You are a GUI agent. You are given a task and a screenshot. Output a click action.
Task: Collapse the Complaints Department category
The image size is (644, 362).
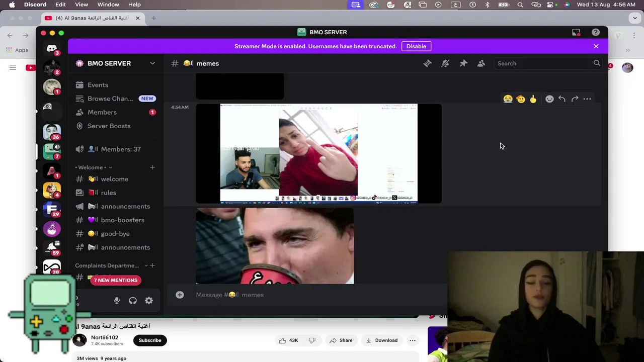pos(111,265)
